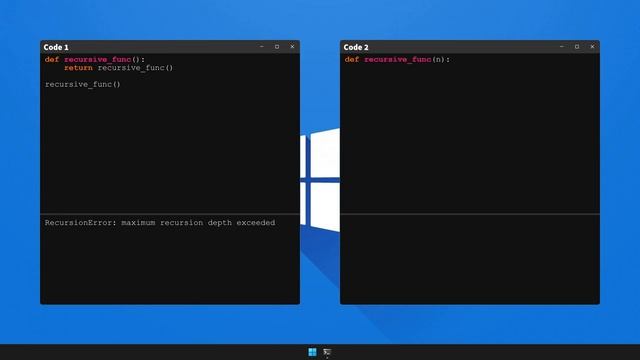Maximize the Code 1 window
This screenshot has height=360, width=640.
pos(277,47)
